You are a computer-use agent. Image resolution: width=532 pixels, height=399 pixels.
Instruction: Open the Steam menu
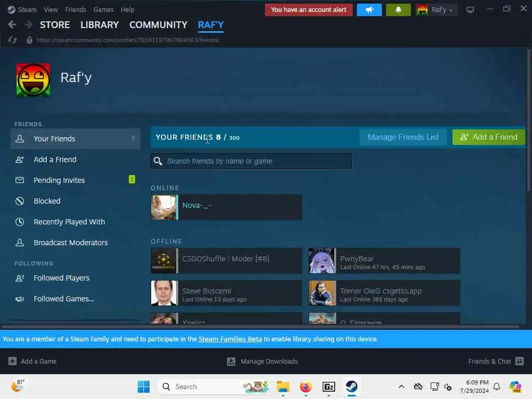point(27,10)
